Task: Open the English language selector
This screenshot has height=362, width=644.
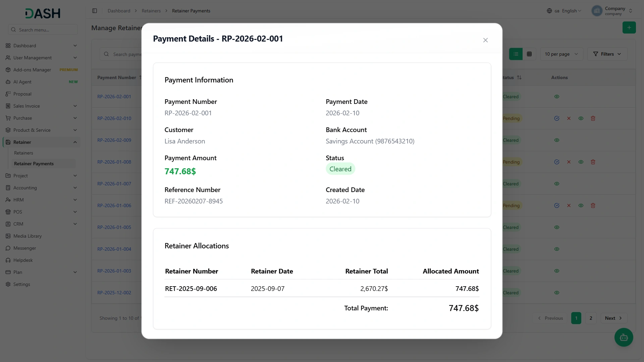Action: point(564,11)
